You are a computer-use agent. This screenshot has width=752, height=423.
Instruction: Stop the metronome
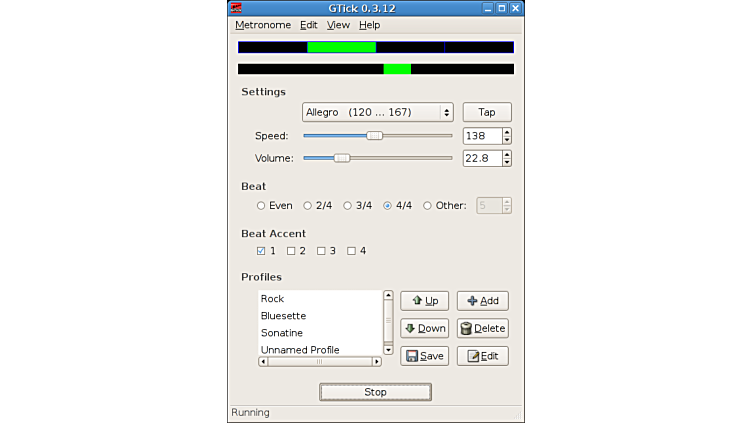click(x=375, y=392)
